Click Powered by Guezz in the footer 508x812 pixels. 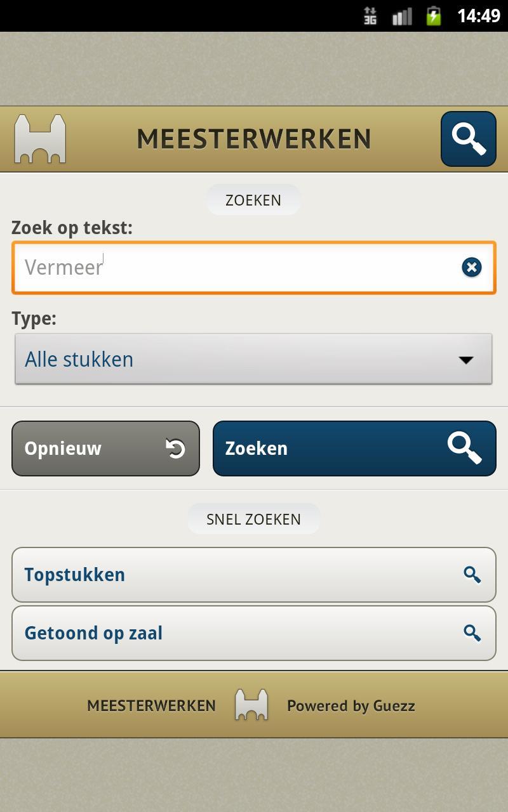tap(351, 705)
